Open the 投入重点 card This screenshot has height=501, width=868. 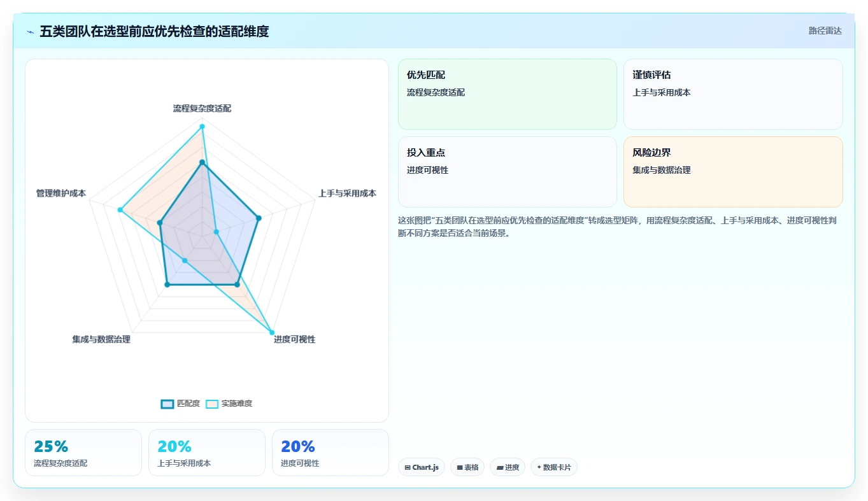508,172
